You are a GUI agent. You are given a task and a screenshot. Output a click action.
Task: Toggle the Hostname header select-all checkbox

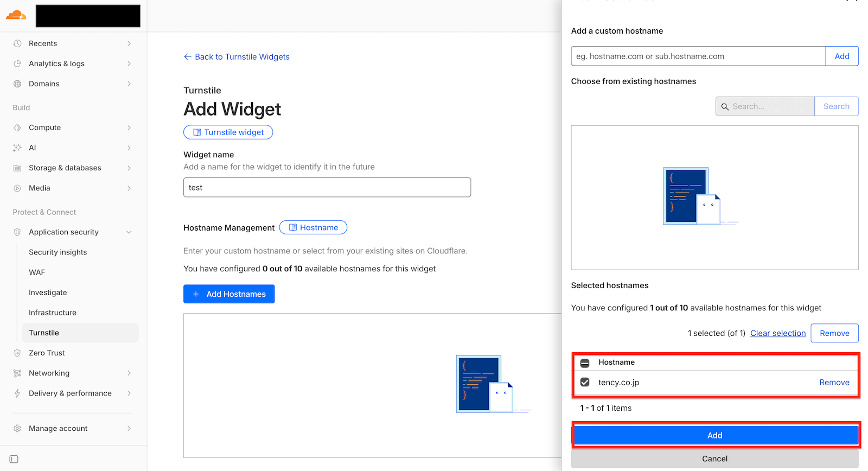coord(585,362)
